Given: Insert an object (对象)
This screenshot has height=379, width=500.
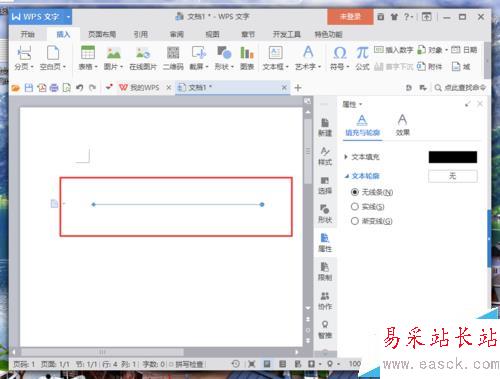Looking at the screenshot, I should (x=432, y=50).
